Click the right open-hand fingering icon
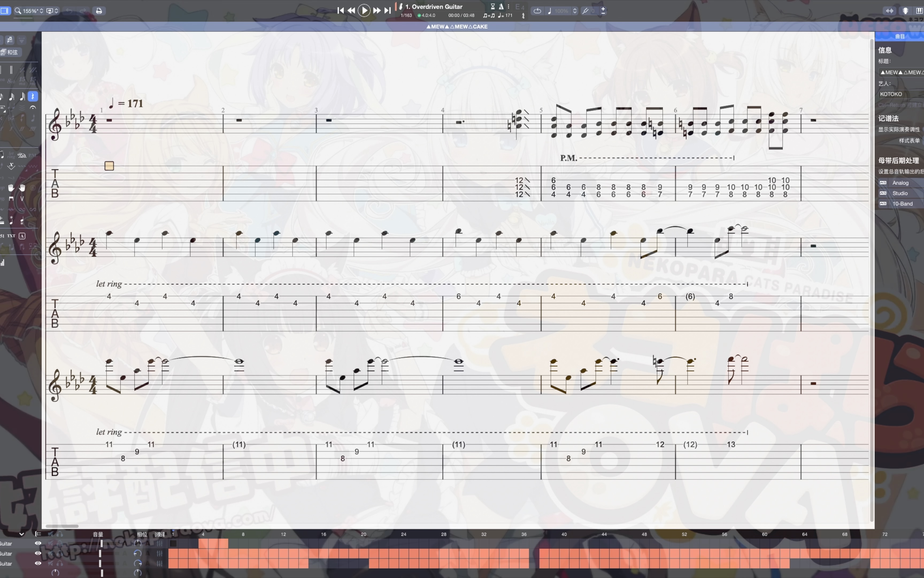Viewport: 924px width, 578px height. [22, 188]
